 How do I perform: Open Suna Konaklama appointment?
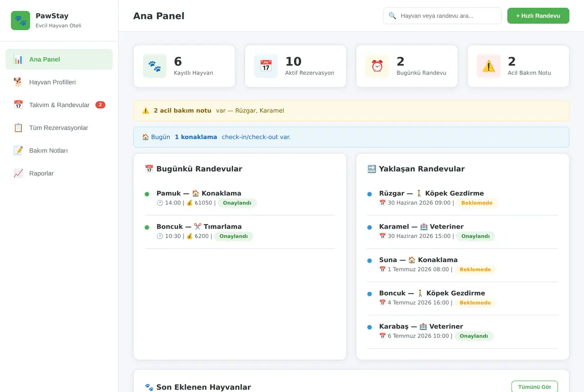point(462,265)
